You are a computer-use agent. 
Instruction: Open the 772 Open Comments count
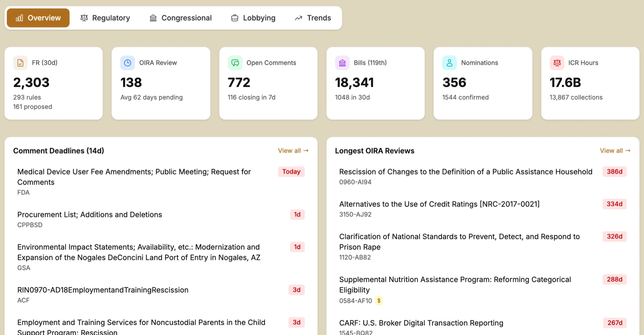coord(239,83)
